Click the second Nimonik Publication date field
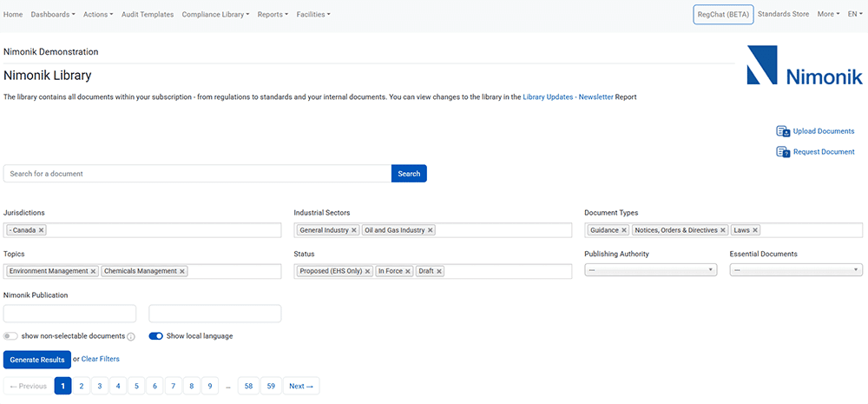 click(214, 314)
